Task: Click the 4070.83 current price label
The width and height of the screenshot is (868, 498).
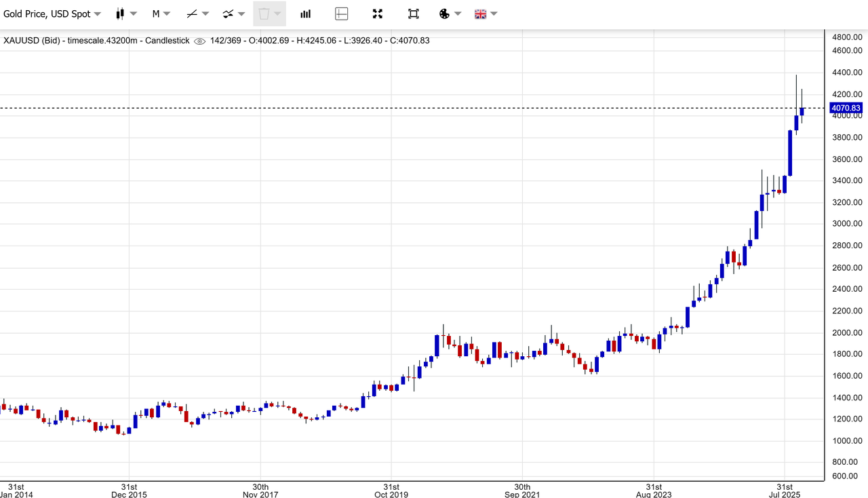Action: (846, 108)
